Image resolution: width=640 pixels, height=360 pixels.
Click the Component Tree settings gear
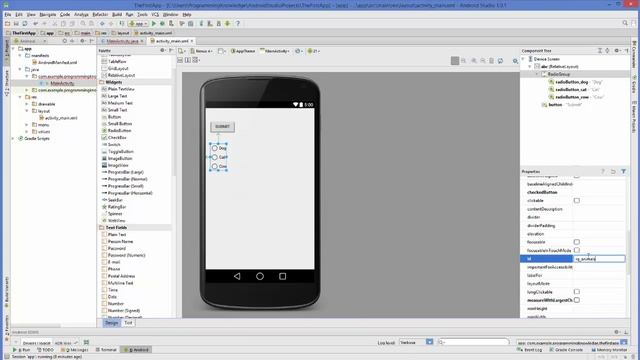click(617, 51)
